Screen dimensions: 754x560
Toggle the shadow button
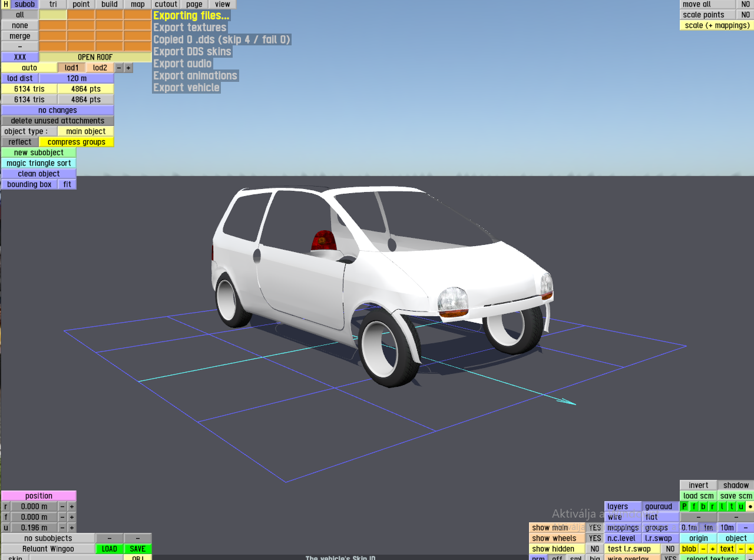click(736, 485)
